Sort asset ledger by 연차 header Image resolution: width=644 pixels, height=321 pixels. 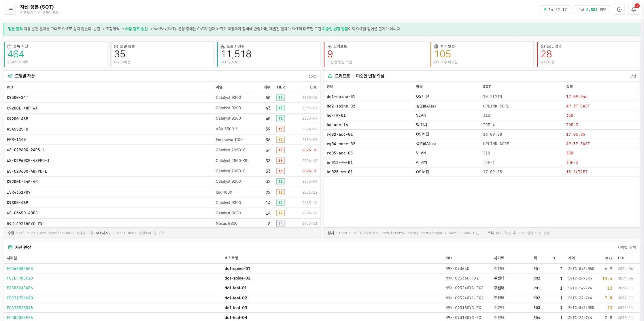(x=608, y=258)
